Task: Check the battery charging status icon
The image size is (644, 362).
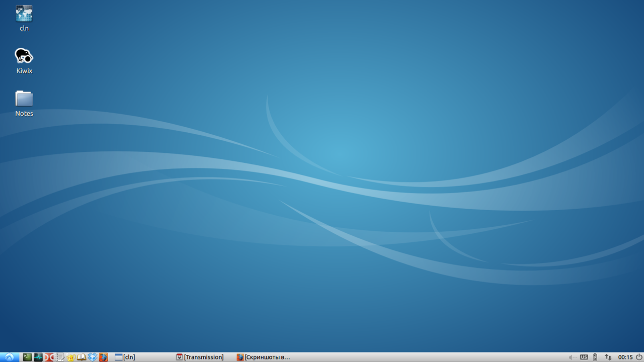Action: (595, 357)
